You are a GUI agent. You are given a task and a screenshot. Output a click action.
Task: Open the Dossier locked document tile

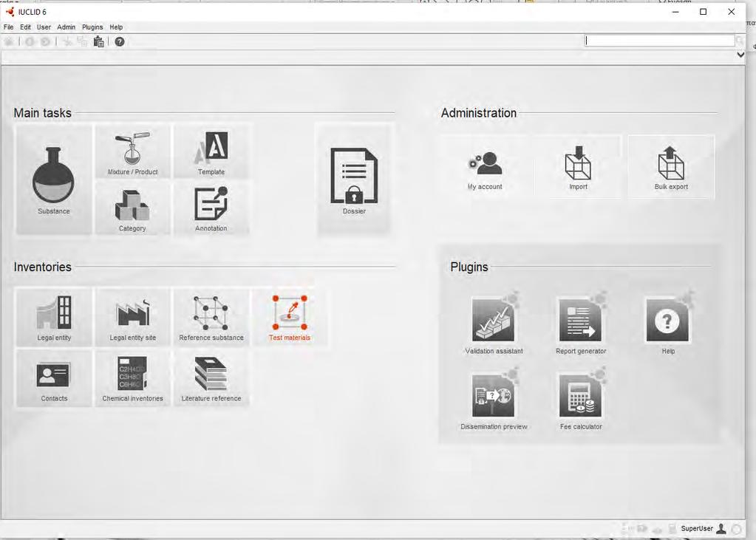[354, 180]
